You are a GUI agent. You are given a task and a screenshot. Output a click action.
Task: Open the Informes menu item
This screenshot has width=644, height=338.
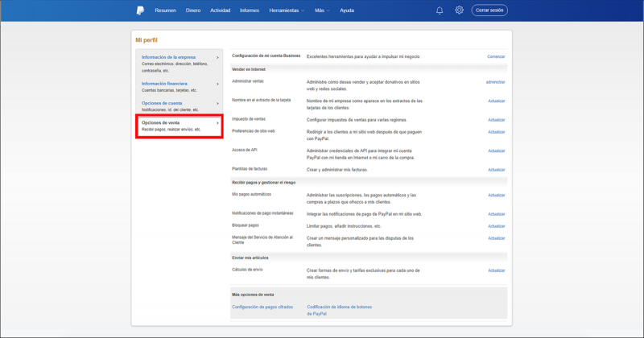250,10
